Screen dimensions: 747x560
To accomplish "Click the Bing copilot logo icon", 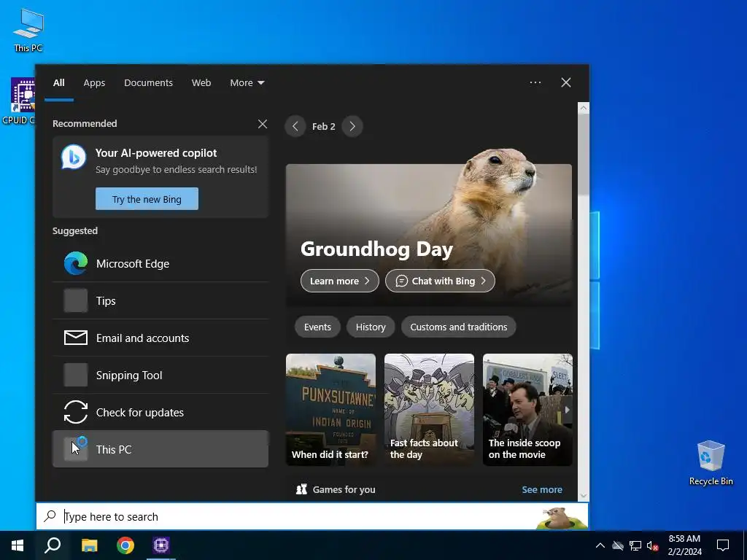I will pyautogui.click(x=74, y=157).
